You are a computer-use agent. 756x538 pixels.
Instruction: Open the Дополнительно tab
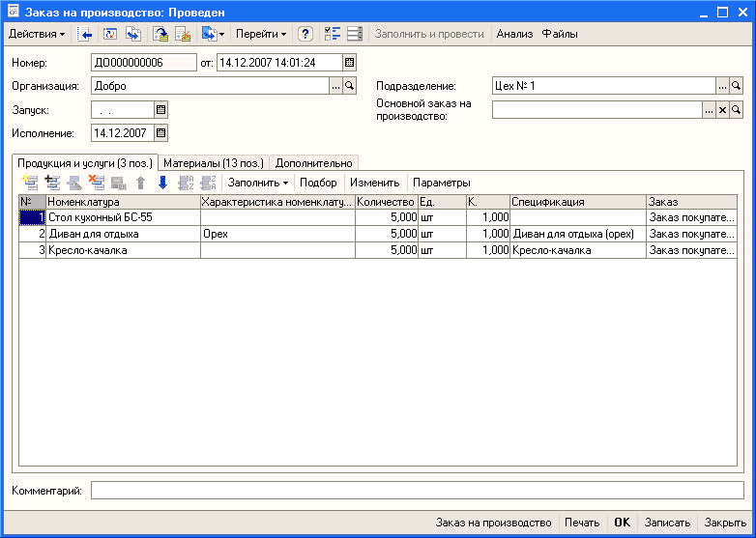[313, 163]
